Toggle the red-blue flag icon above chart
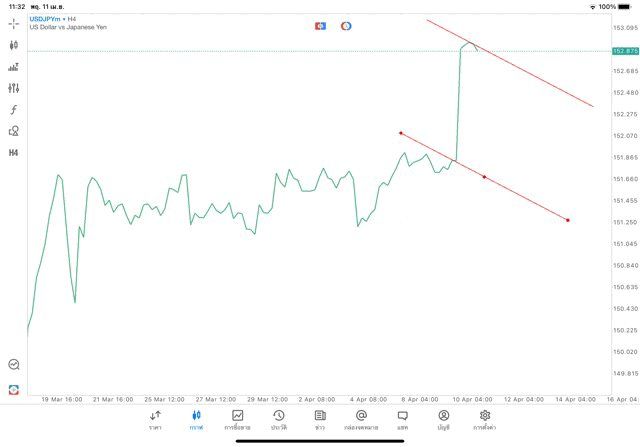 coord(320,26)
